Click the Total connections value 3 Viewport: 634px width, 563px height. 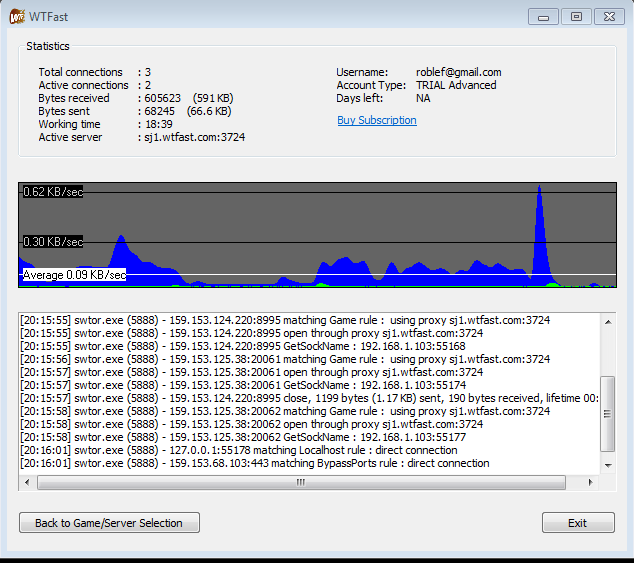pyautogui.click(x=148, y=72)
